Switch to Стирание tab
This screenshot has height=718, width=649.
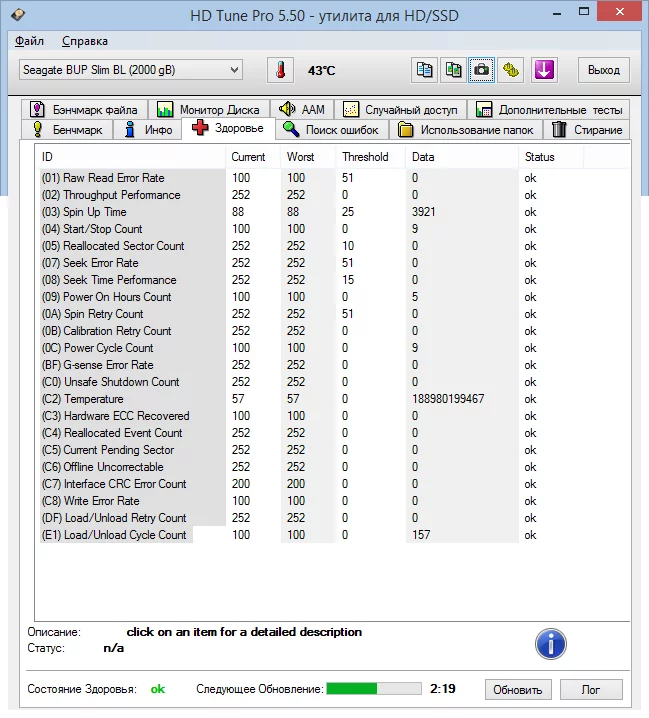[587, 130]
